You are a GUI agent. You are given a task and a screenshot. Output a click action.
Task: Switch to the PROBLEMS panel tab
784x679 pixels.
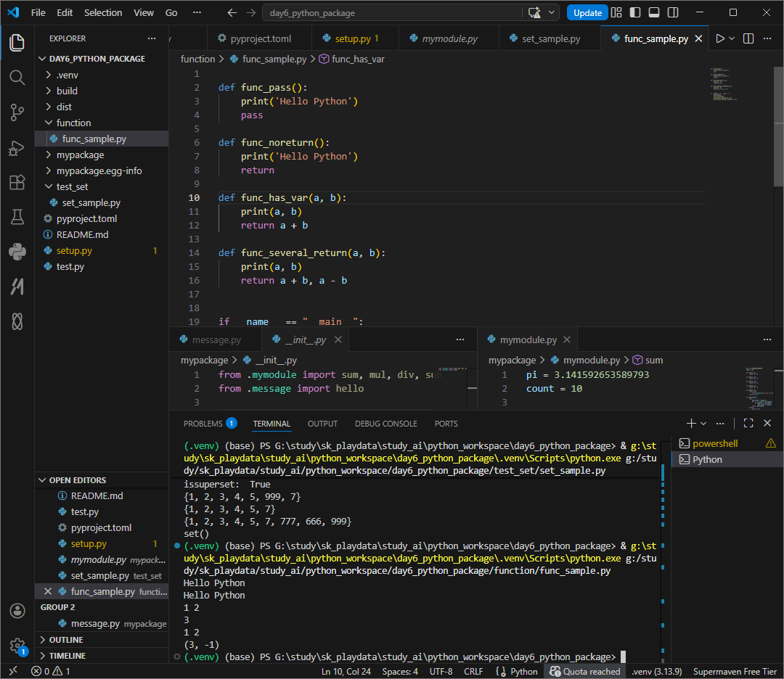pyautogui.click(x=210, y=424)
